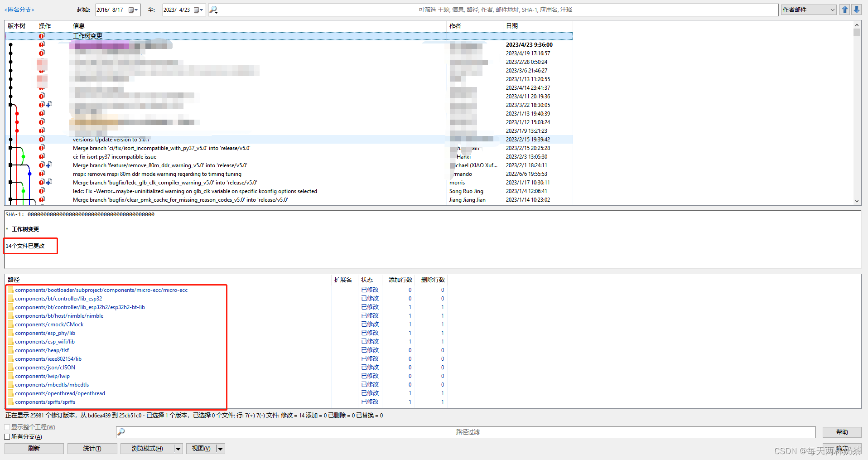Sort the files by the 添加行数 column header

click(x=399, y=280)
